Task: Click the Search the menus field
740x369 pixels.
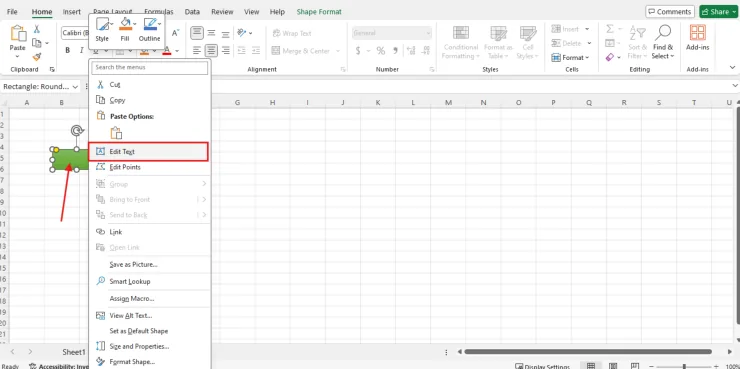Action: click(x=150, y=67)
